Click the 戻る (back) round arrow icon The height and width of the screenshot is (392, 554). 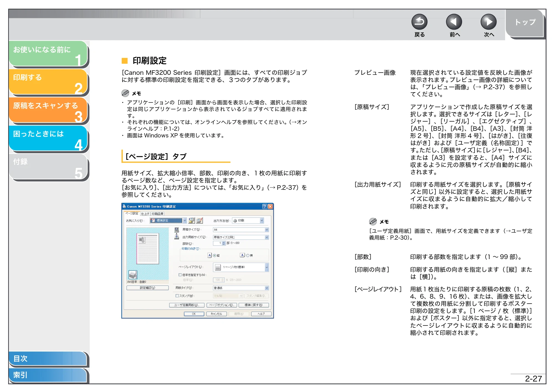click(x=419, y=22)
